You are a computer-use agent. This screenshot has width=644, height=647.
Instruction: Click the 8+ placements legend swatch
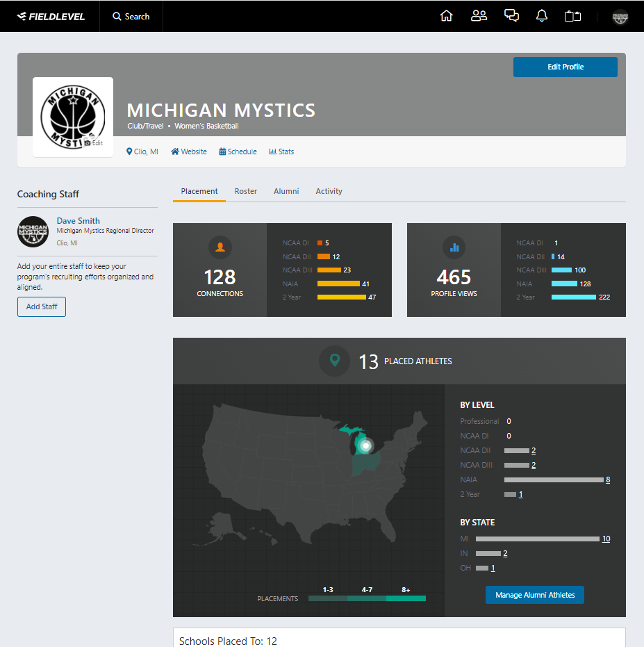(406, 598)
